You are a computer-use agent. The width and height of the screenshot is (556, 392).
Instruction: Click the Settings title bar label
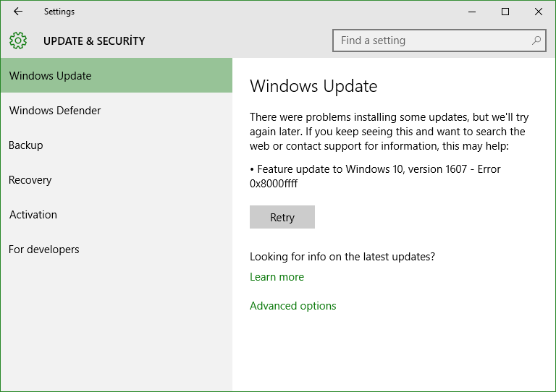coord(59,12)
